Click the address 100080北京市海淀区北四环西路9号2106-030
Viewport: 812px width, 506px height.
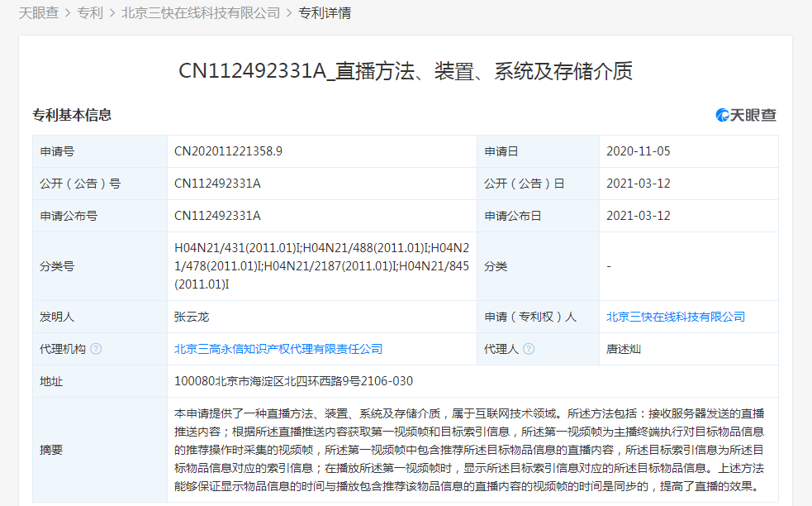(293, 381)
